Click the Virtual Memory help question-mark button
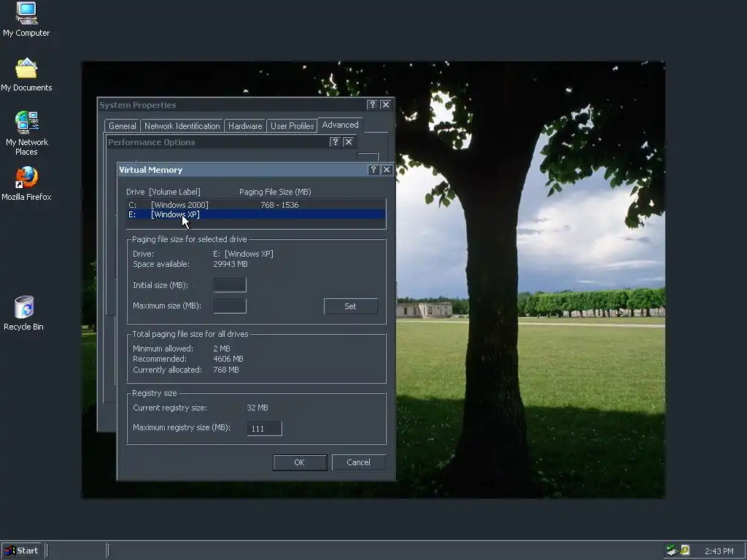The width and height of the screenshot is (747, 560). (x=373, y=170)
